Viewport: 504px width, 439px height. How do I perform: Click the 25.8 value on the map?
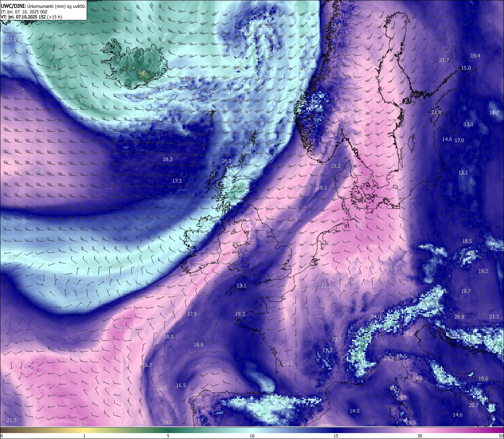pos(408,334)
